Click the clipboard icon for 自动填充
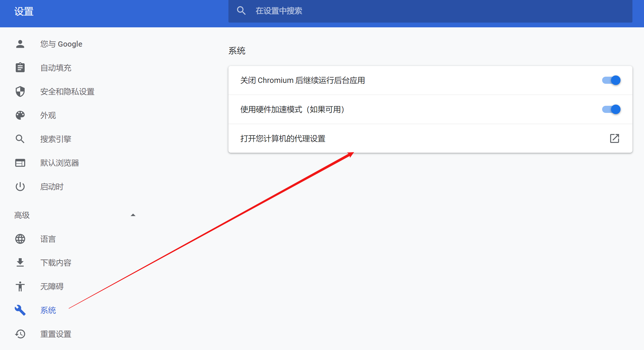Screen dimensions: 644x350 click(20, 67)
